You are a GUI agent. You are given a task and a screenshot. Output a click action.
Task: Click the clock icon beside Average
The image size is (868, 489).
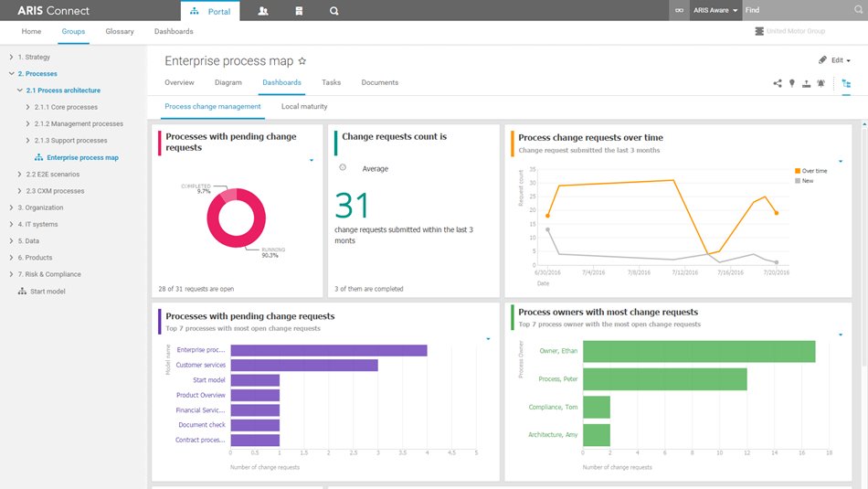pos(343,167)
